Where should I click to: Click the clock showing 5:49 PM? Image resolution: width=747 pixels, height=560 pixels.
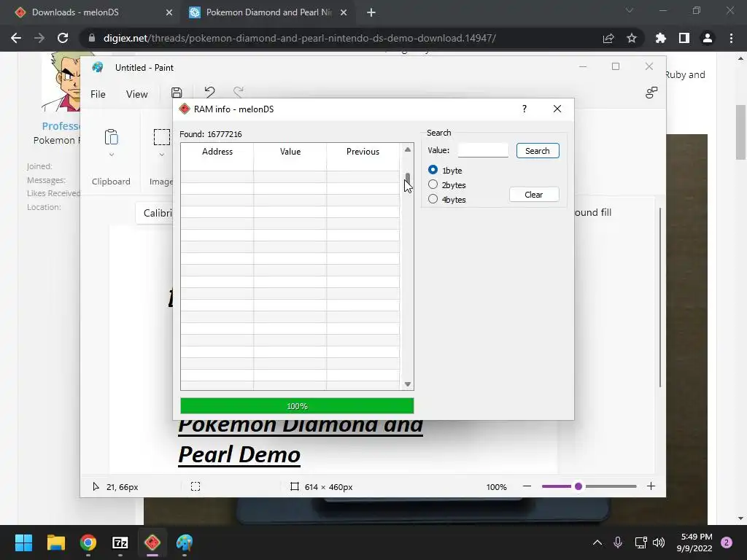(x=697, y=537)
